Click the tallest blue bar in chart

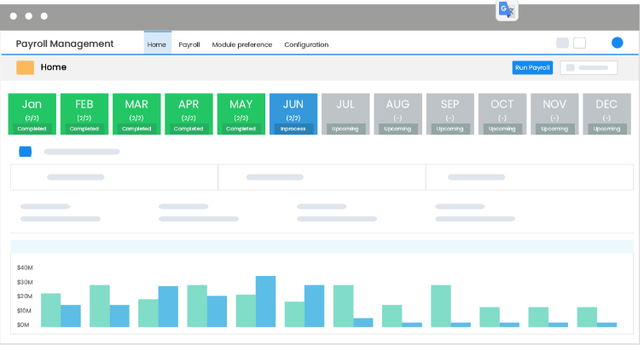click(x=266, y=302)
